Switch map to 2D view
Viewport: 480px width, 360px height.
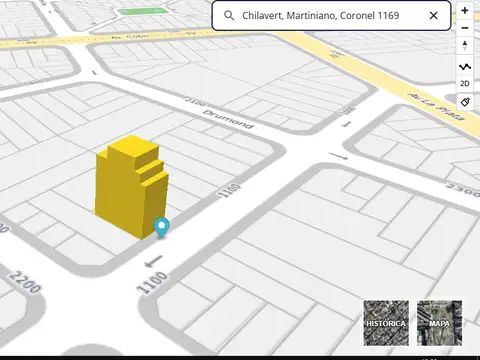pos(465,84)
